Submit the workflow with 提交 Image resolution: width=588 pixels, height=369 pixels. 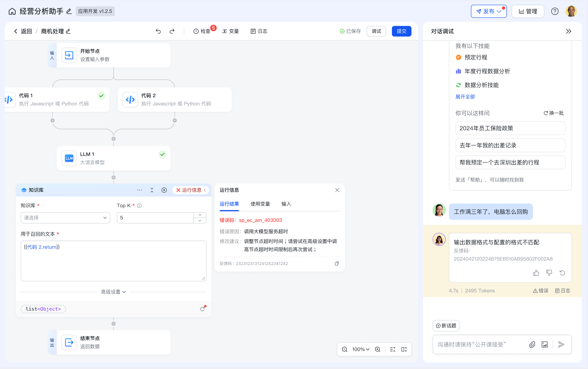pyautogui.click(x=401, y=31)
